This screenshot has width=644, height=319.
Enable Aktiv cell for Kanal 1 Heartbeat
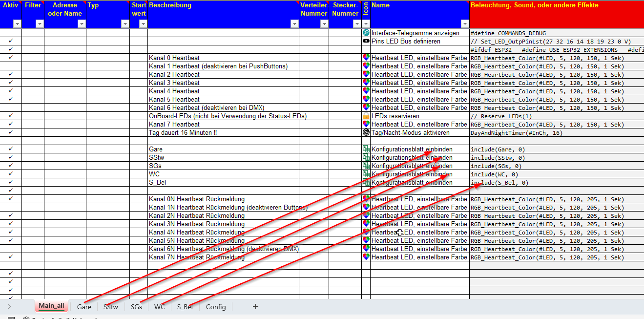[x=11, y=66]
